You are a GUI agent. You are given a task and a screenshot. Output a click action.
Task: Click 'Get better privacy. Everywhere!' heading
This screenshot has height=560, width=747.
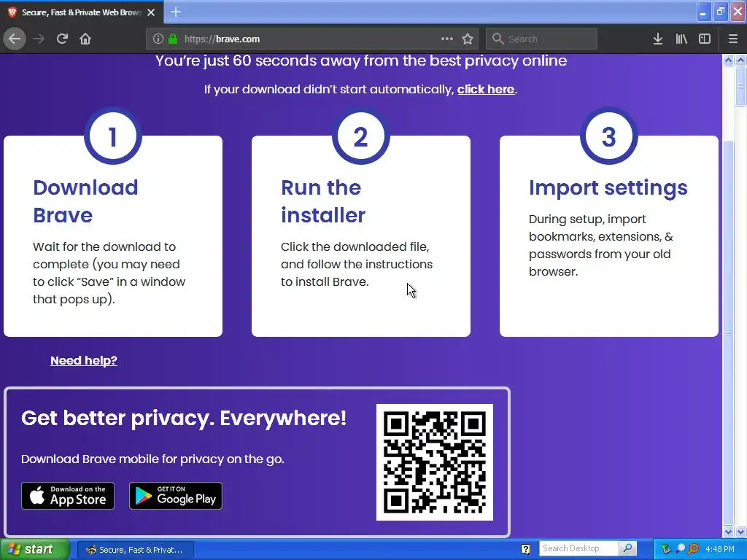point(184,418)
